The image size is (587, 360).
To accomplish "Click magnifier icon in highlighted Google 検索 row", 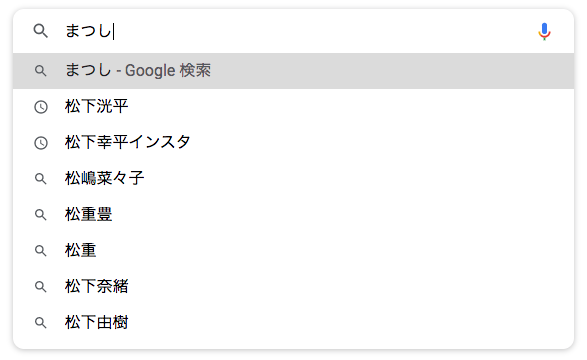I will pyautogui.click(x=40, y=71).
